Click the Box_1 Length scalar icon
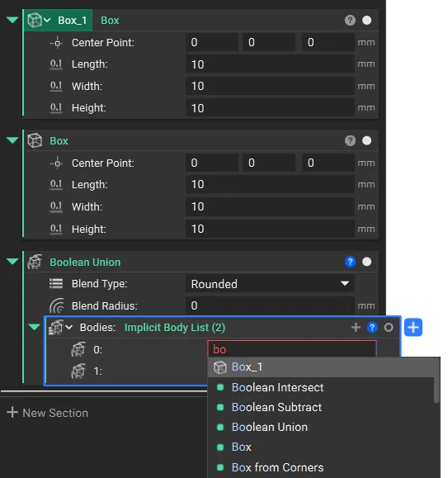Viewport: 448px width, 478px height. 56,64
